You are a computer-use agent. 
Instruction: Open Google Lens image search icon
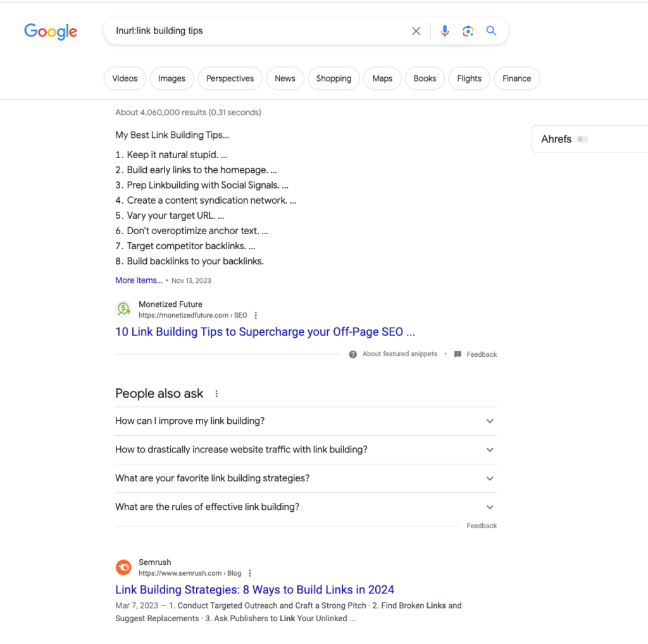pyautogui.click(x=468, y=30)
